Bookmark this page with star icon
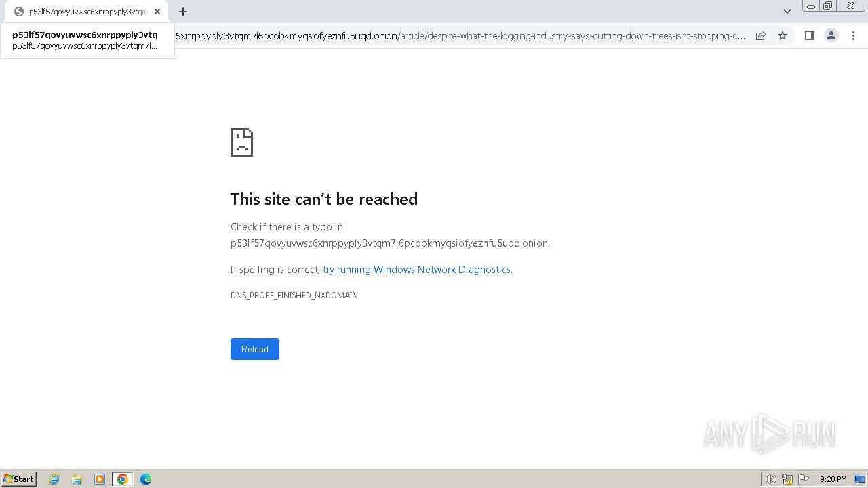The height and width of the screenshot is (488, 868). [783, 36]
